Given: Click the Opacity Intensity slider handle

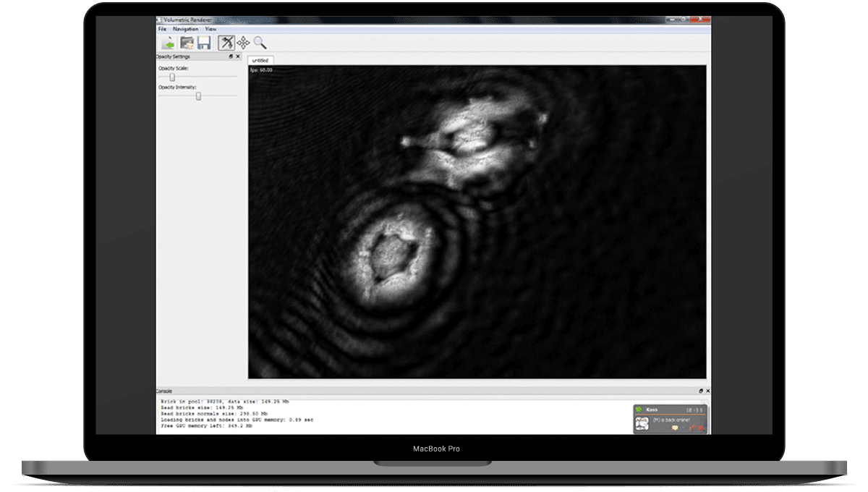Looking at the screenshot, I should [x=198, y=96].
